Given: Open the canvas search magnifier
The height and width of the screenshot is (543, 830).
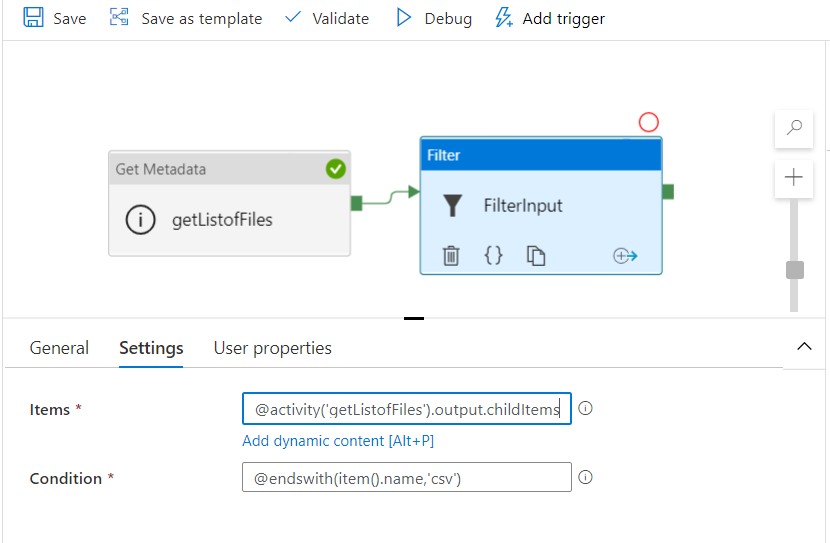Looking at the screenshot, I should (x=795, y=128).
